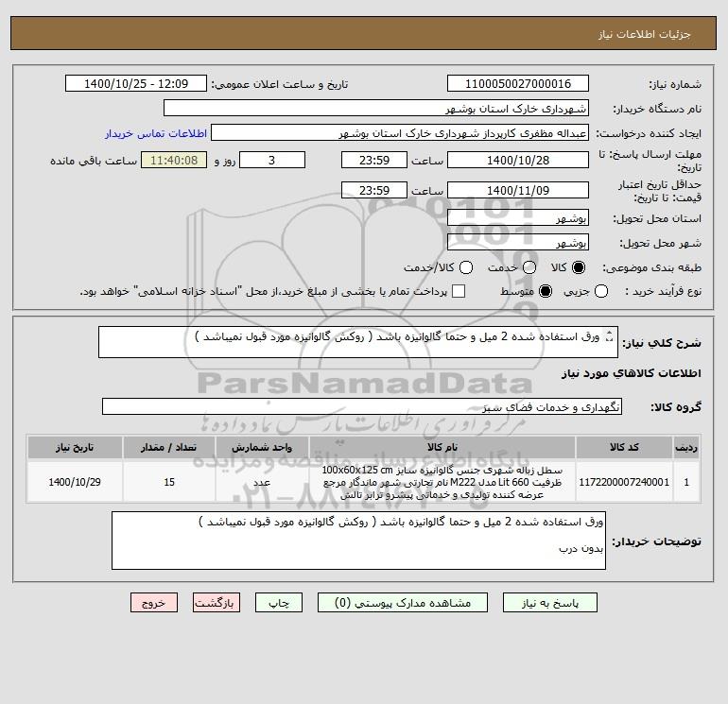Select the 'کالا/خدمت' radio button
The width and height of the screenshot is (728, 704).
(466, 267)
